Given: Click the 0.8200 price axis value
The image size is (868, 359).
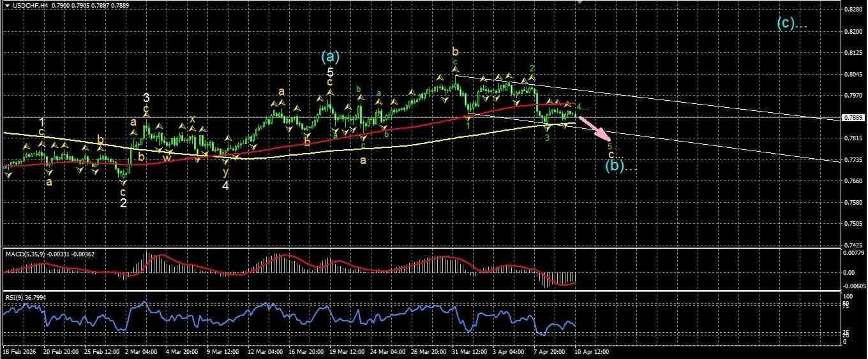Looking at the screenshot, I should (853, 31).
